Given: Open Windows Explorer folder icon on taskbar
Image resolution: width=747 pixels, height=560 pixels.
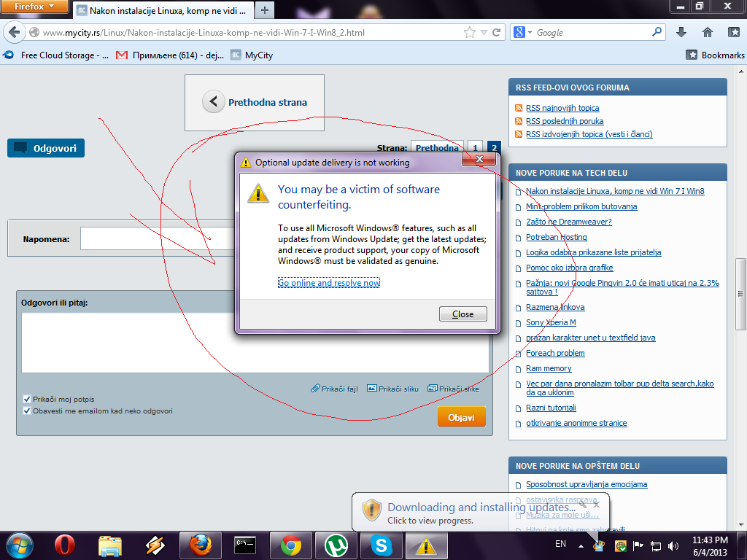Looking at the screenshot, I should [x=110, y=545].
